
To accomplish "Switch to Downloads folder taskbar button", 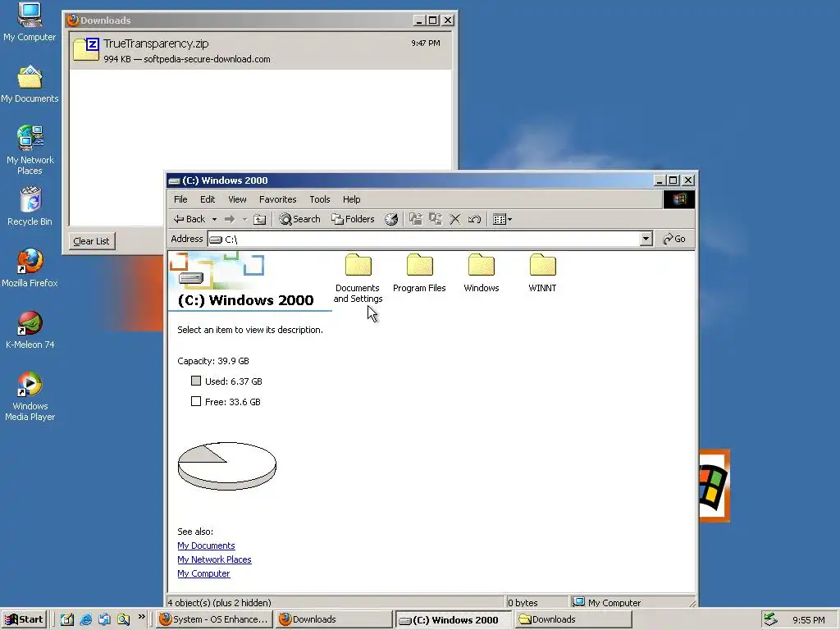I will [x=573, y=619].
